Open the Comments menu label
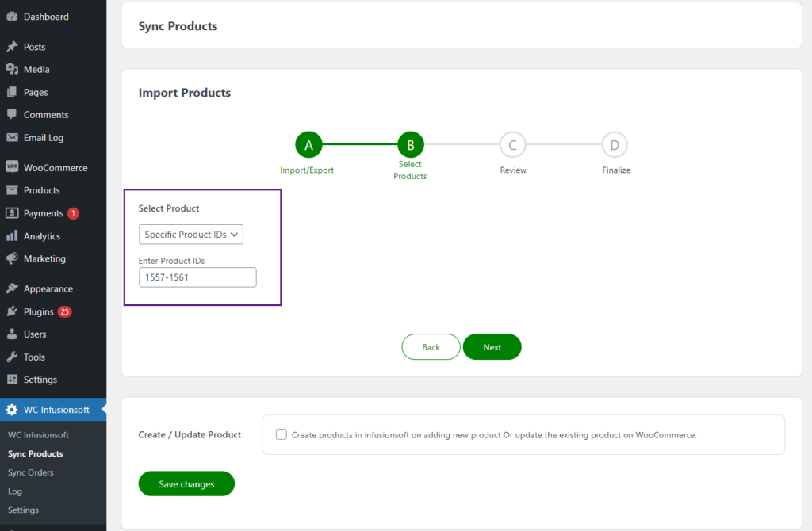812x531 pixels. tap(46, 114)
